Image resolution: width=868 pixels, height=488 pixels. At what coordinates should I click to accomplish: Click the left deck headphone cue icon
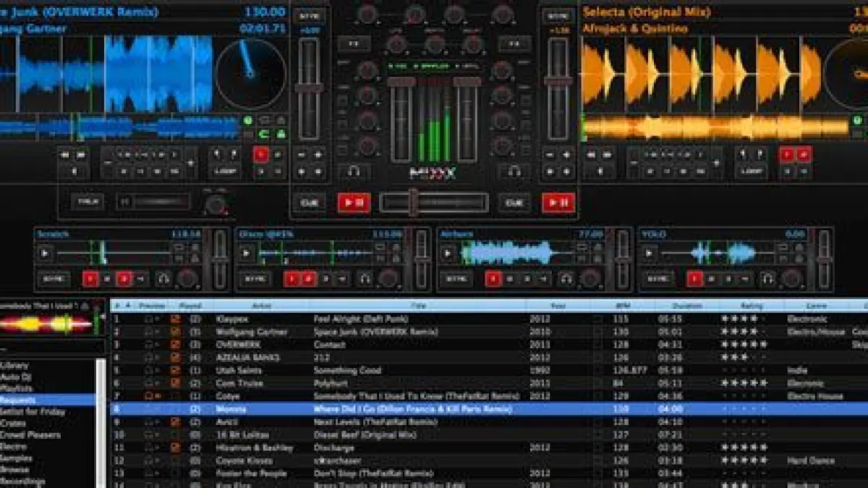[354, 172]
